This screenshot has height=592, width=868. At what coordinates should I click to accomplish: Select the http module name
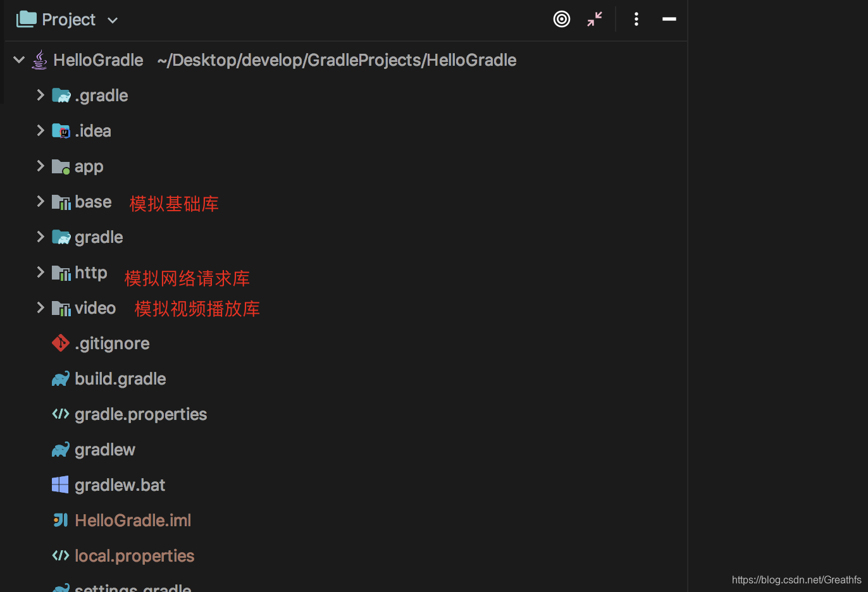pos(91,273)
